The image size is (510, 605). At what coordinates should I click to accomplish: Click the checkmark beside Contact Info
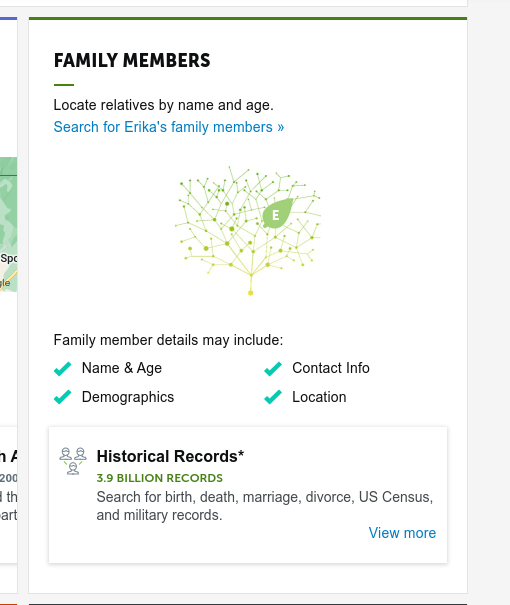click(x=273, y=368)
